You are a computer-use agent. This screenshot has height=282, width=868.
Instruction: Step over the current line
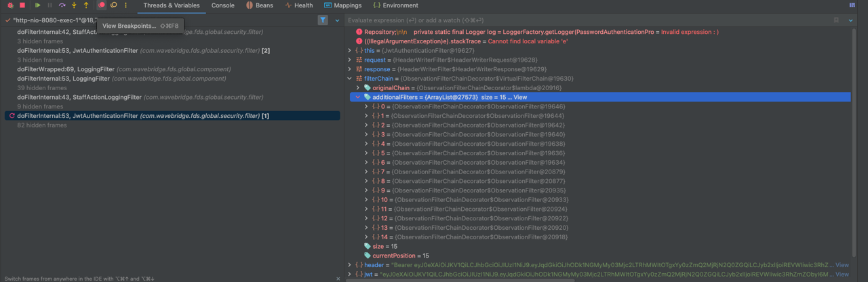pos(62,5)
